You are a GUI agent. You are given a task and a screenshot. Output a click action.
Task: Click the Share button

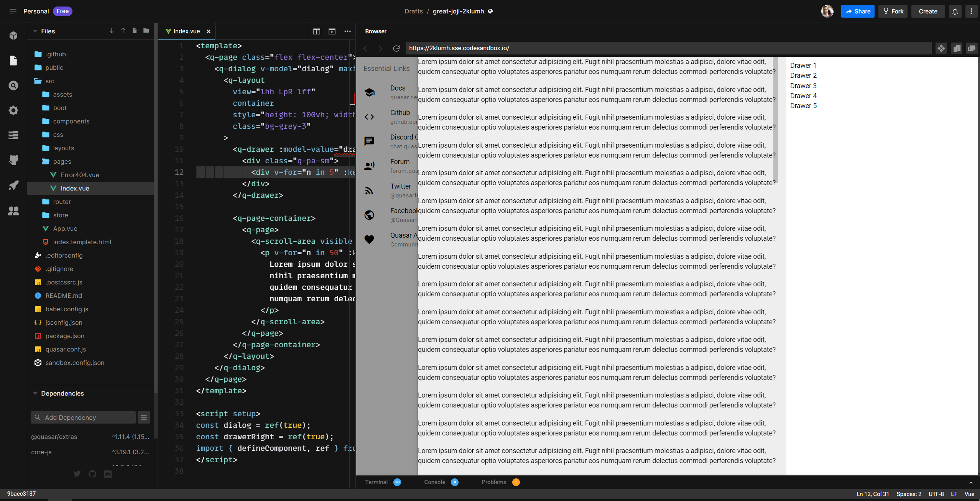(x=857, y=11)
